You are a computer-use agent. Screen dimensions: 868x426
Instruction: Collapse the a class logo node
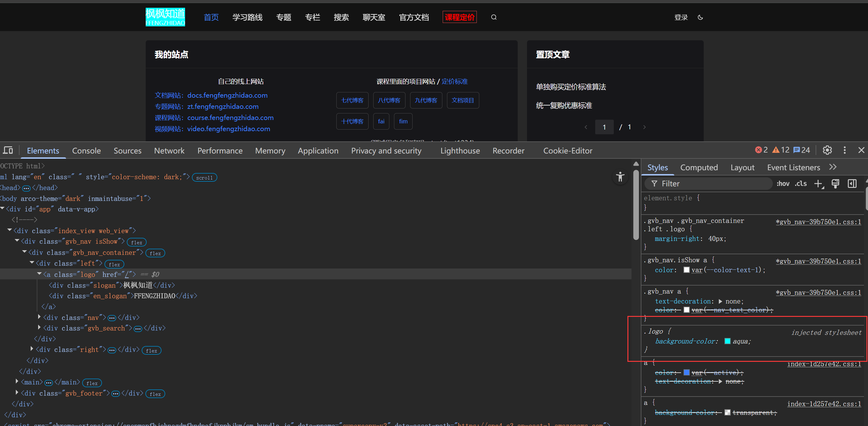[39, 274]
